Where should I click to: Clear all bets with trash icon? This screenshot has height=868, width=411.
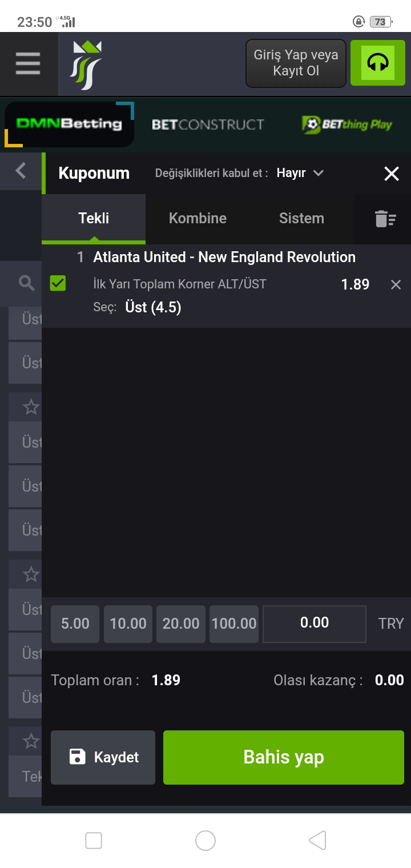click(385, 219)
